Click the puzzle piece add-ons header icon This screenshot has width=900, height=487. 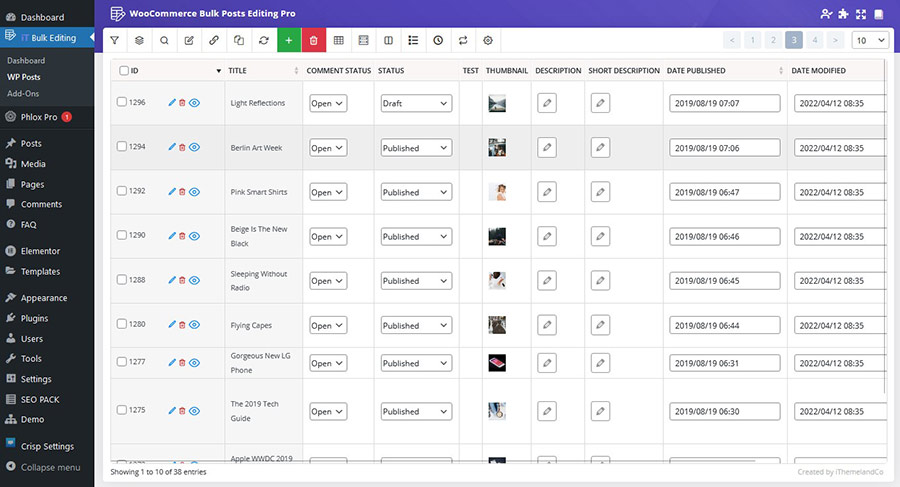[x=843, y=14]
